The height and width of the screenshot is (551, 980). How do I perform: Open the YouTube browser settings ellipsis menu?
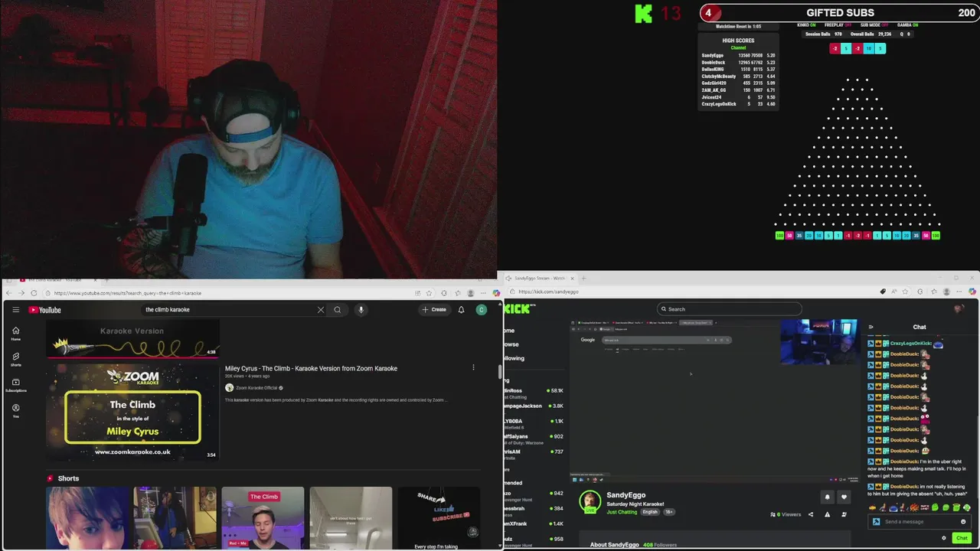point(483,293)
